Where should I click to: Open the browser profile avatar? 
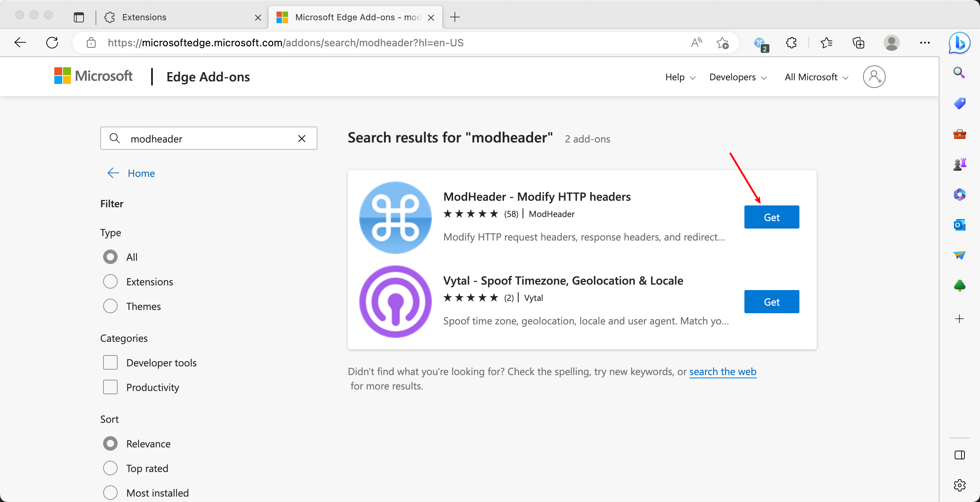[x=891, y=43]
